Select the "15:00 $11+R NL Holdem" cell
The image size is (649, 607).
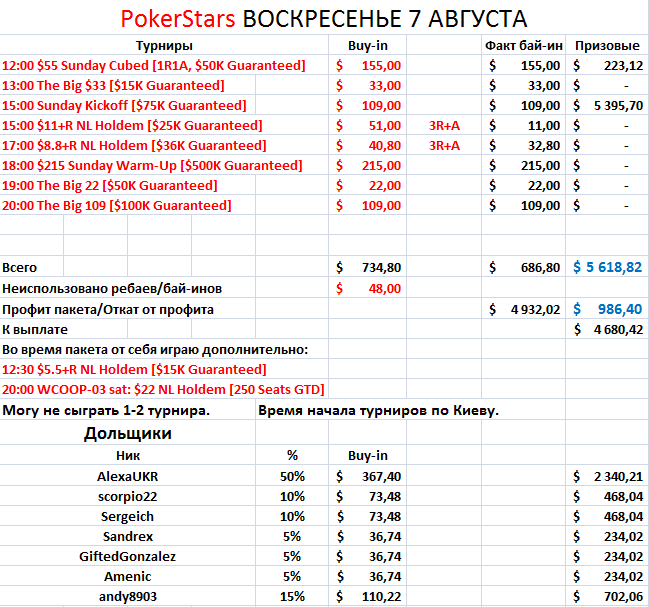(132, 125)
